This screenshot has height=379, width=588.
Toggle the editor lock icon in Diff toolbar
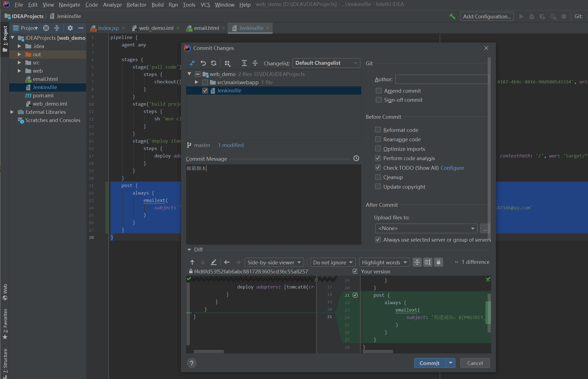pyautogui.click(x=439, y=262)
